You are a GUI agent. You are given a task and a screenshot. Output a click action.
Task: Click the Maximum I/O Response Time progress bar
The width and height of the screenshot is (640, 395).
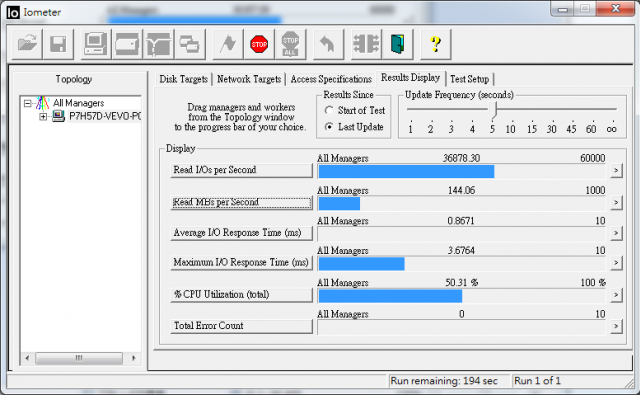[461, 264]
